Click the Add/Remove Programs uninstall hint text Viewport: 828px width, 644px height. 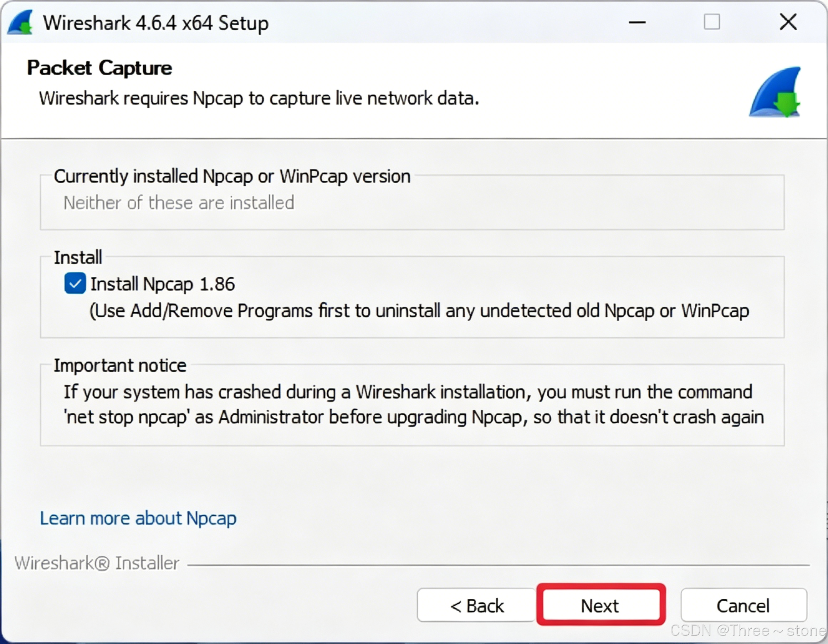tap(419, 311)
